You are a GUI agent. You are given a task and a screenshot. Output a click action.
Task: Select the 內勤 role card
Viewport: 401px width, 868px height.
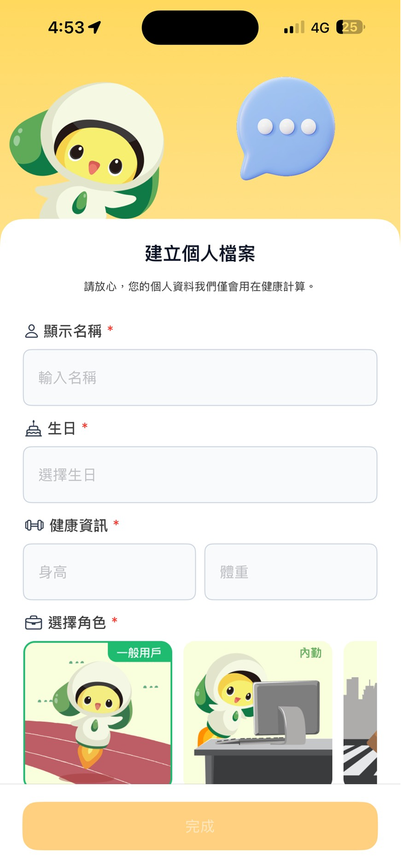click(x=258, y=712)
